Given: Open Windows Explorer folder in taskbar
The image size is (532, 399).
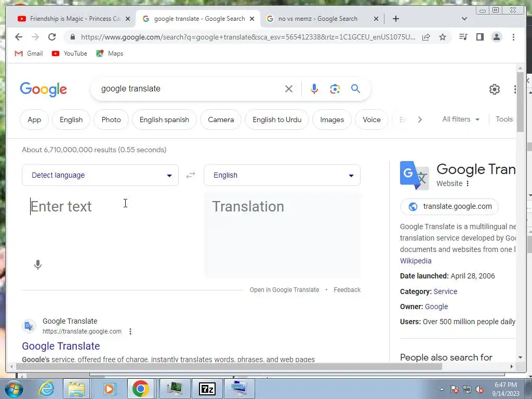Looking at the screenshot, I should tap(76, 389).
